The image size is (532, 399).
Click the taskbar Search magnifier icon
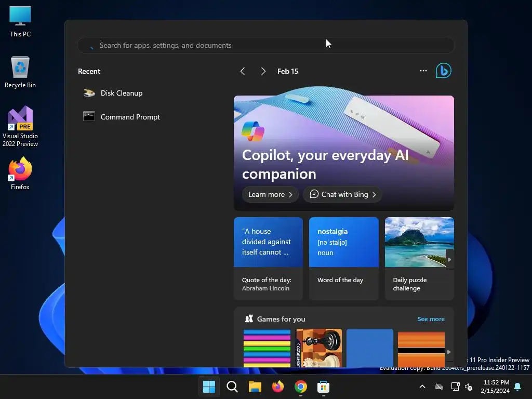tap(232, 387)
